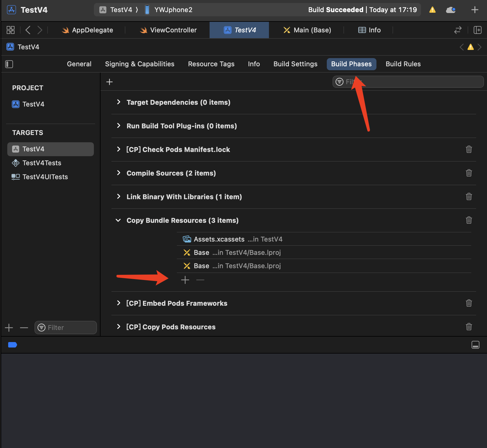Open the Info plist editor tab
The width and height of the screenshot is (487, 448).
click(369, 30)
